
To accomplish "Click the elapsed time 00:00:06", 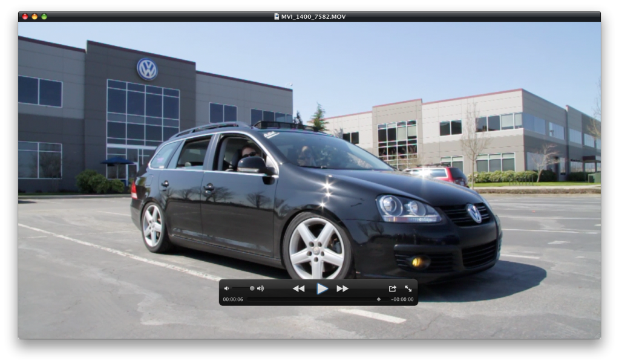I will tap(233, 299).
